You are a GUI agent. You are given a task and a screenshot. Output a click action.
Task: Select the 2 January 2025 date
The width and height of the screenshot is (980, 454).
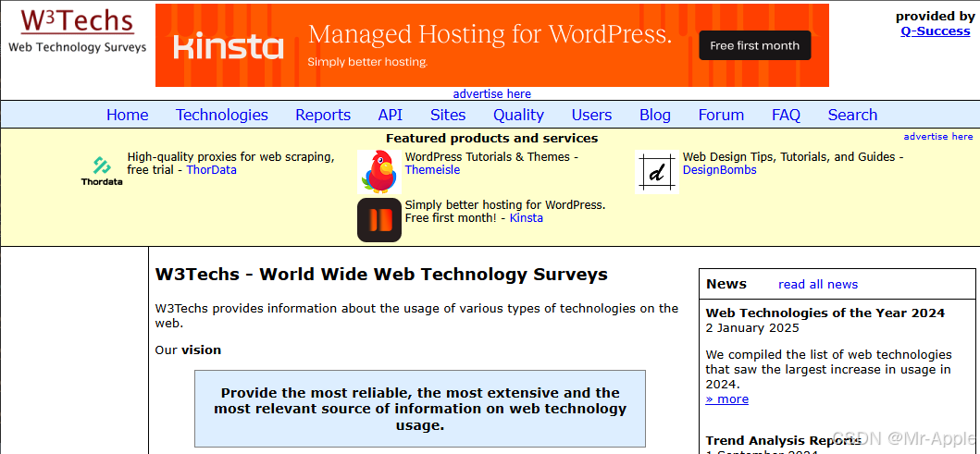point(752,328)
